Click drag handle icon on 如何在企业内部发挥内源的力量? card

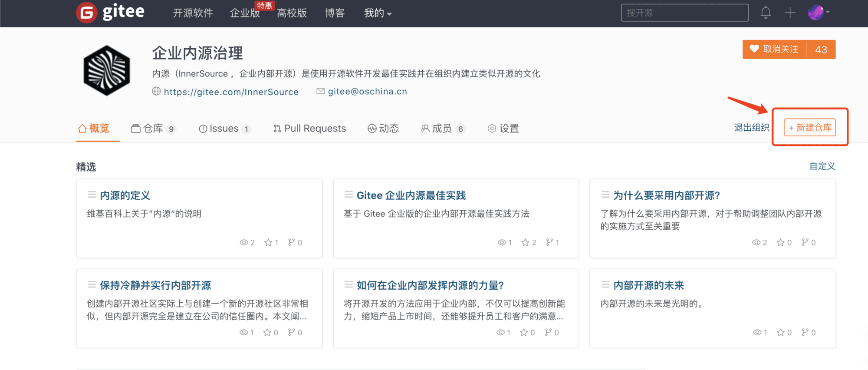(x=349, y=284)
